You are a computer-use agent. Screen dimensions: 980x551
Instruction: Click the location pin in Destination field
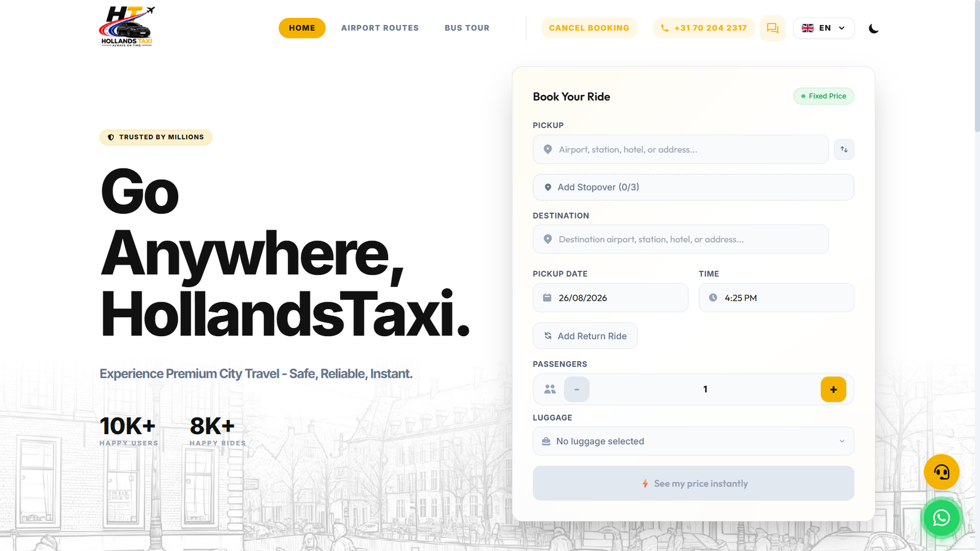(x=548, y=239)
